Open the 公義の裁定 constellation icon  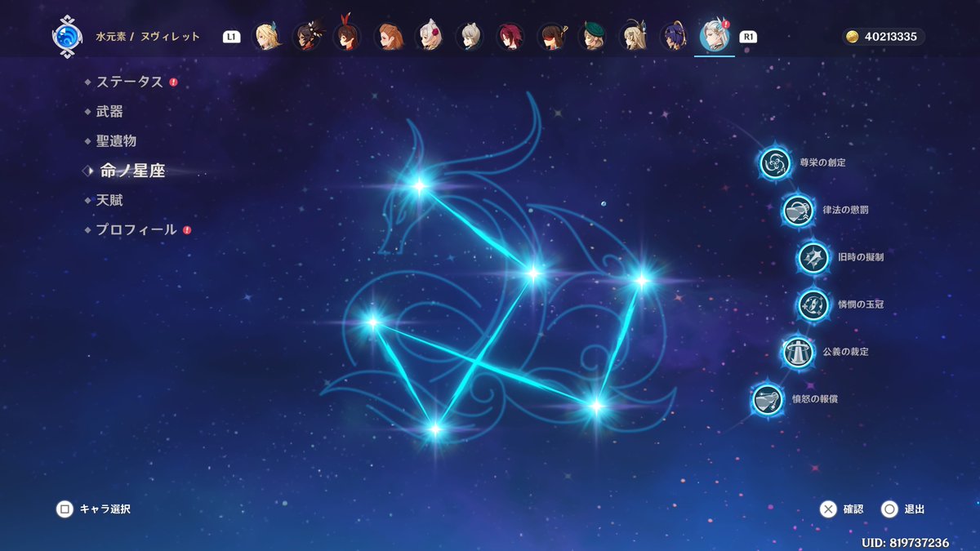797,352
